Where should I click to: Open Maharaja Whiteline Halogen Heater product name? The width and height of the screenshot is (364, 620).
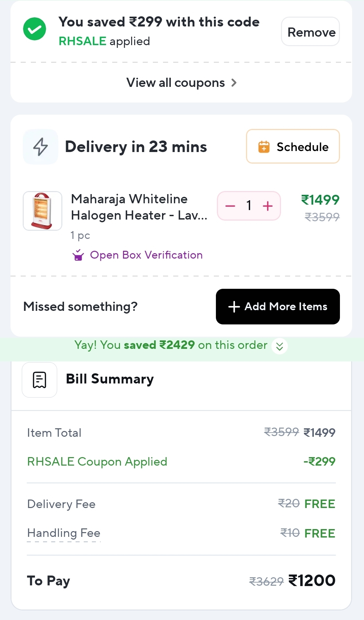tap(139, 207)
